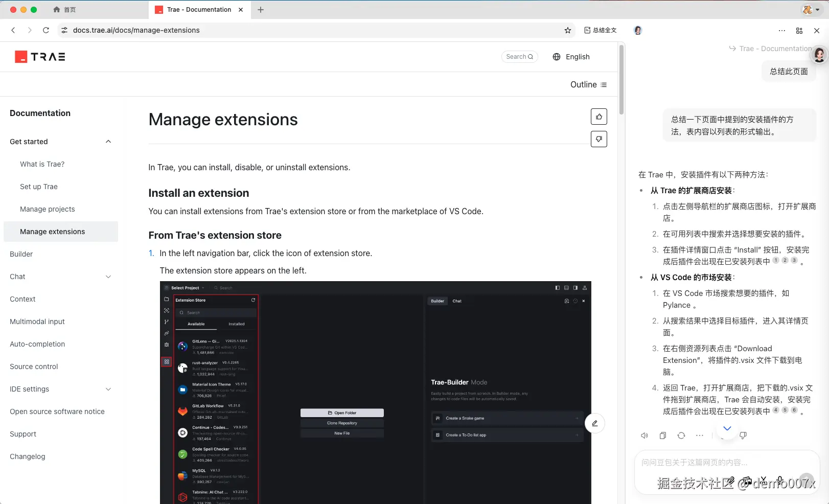The width and height of the screenshot is (829, 504).
Task: Select Manage extensions in the sidebar
Action: [x=61, y=232]
